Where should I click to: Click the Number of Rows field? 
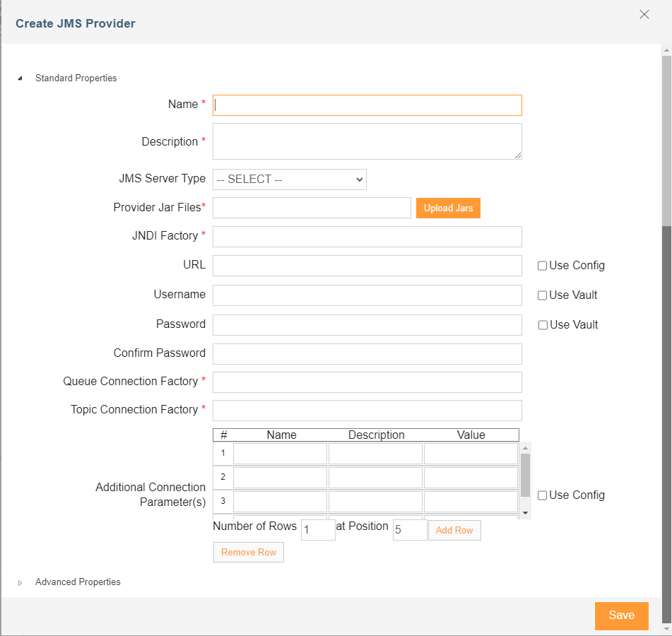click(318, 530)
